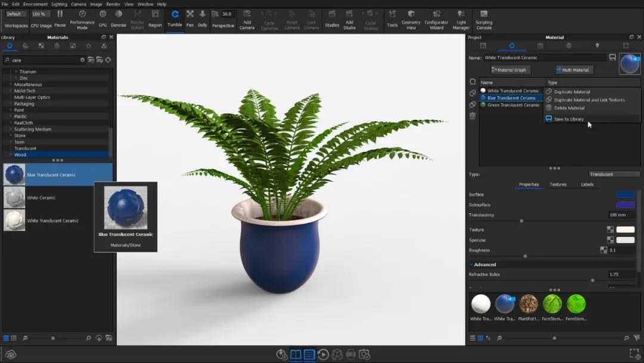Image resolution: width=644 pixels, height=363 pixels.
Task: Click the Multi-Material button
Action: (575, 70)
